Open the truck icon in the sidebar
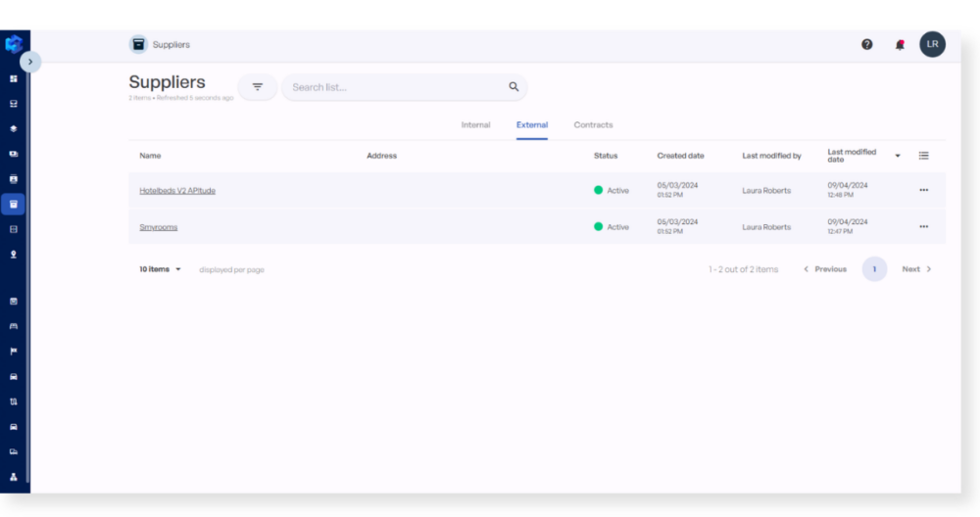980x517 pixels. 14,451
